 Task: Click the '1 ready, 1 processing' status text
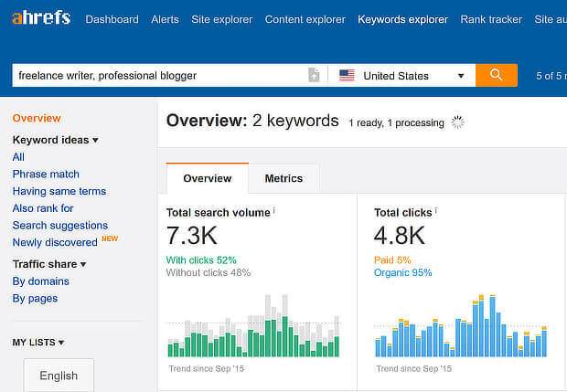(x=396, y=122)
